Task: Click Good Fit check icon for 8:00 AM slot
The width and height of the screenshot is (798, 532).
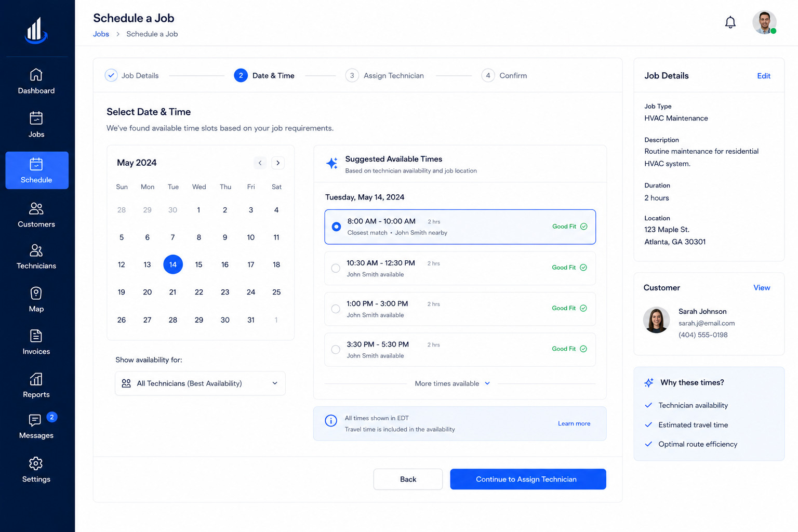Action: [584, 227]
